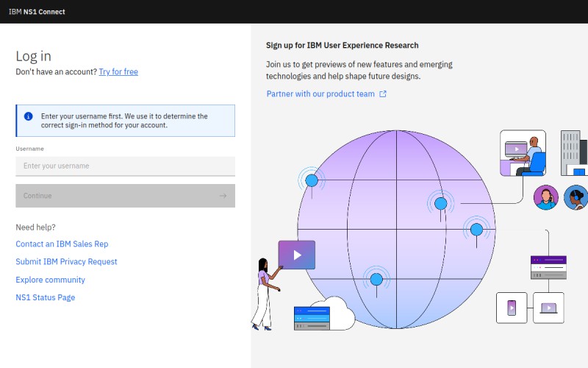Open Partner with our product team link
Image resolution: width=588 pixels, height=368 pixels.
point(320,94)
